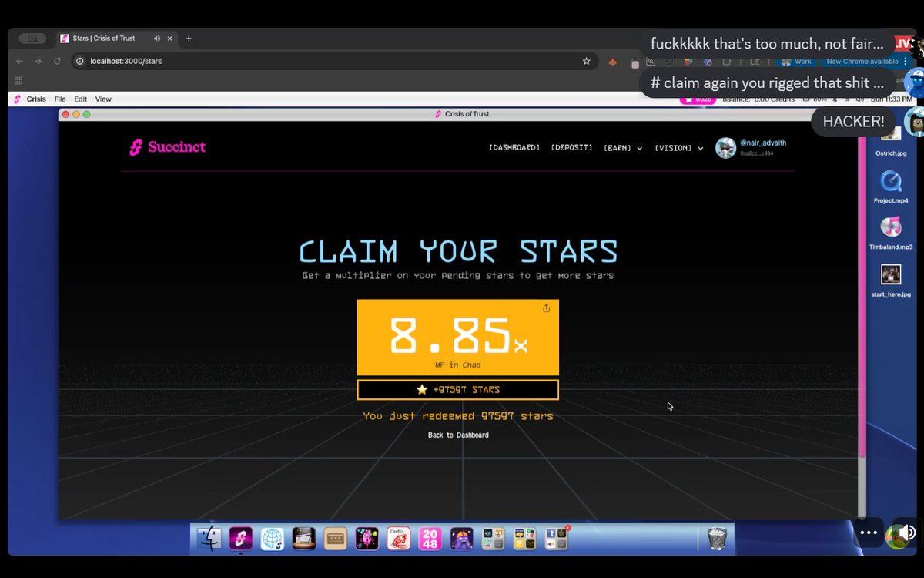Open the File menu
This screenshot has height=578, width=924.
click(60, 99)
